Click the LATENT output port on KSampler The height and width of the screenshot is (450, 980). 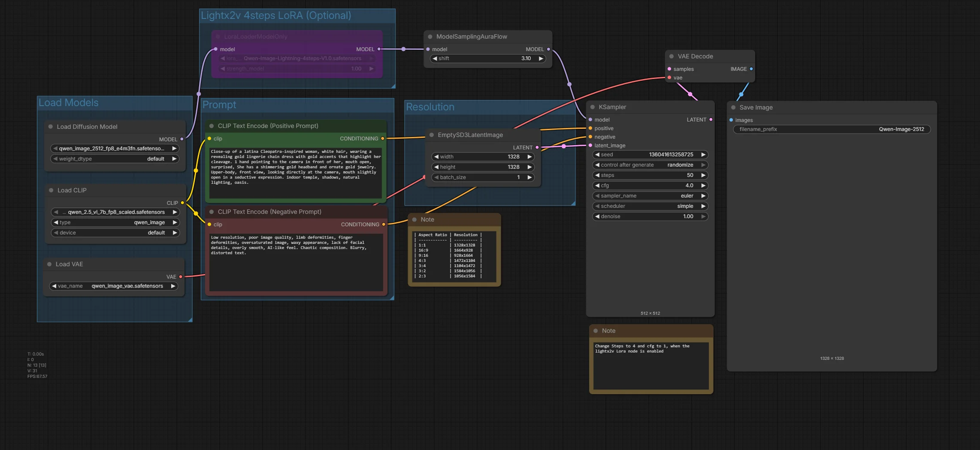click(711, 119)
